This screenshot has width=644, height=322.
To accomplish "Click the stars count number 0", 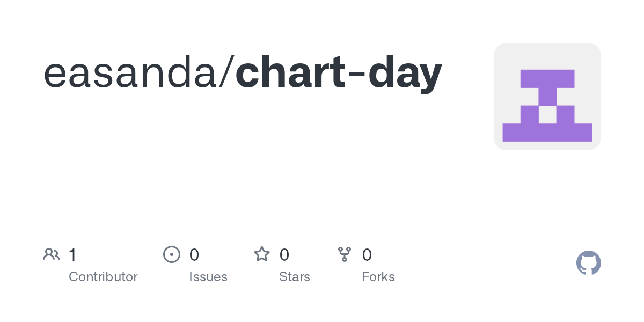I will pos(284,255).
